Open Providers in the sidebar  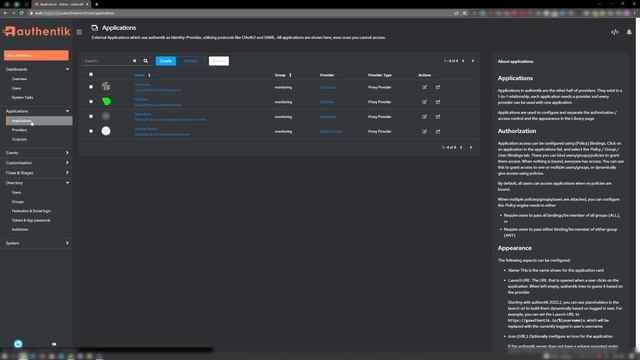[19, 130]
